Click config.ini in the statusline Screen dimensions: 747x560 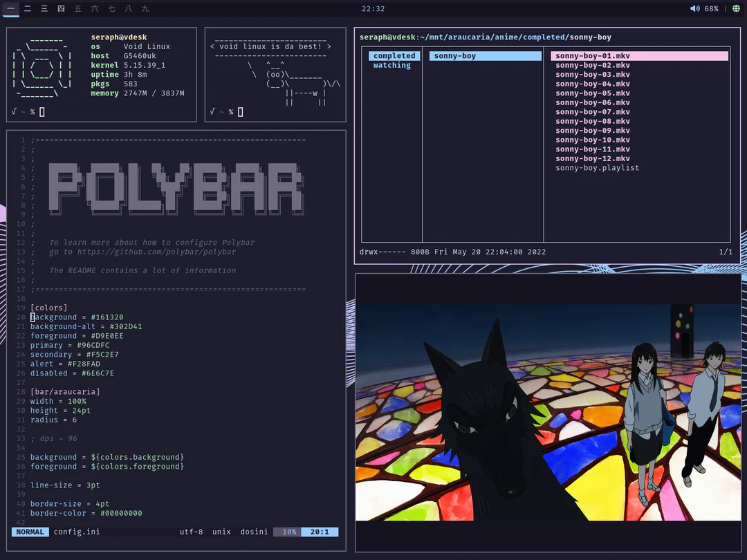(x=78, y=532)
